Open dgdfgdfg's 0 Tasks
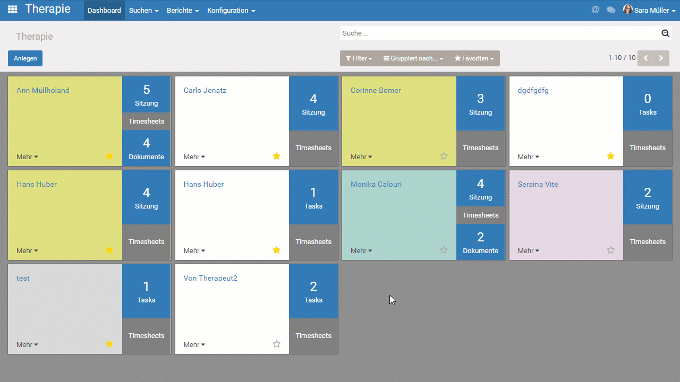The image size is (680, 382). [647, 104]
